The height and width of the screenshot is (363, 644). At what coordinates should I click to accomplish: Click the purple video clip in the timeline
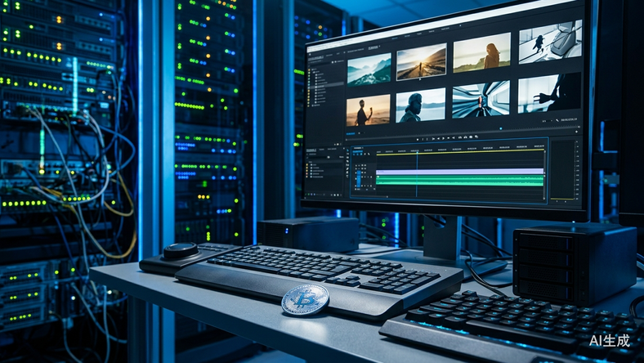click(x=460, y=172)
